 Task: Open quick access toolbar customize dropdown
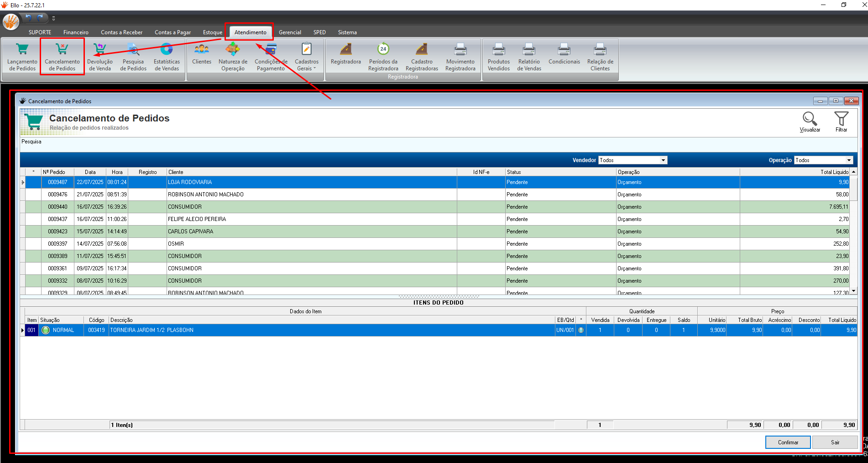coord(53,19)
